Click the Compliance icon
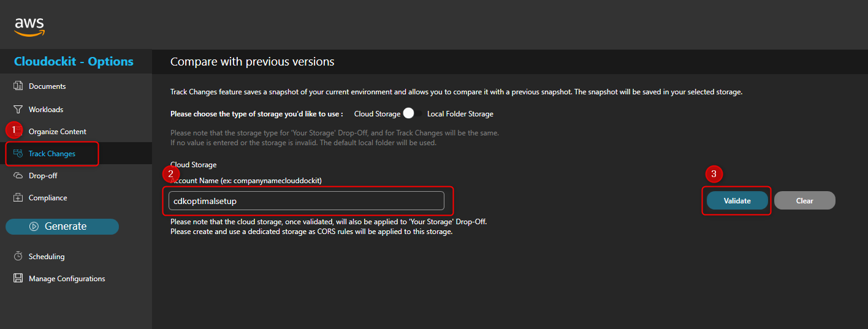The width and height of the screenshot is (868, 329). click(x=18, y=197)
